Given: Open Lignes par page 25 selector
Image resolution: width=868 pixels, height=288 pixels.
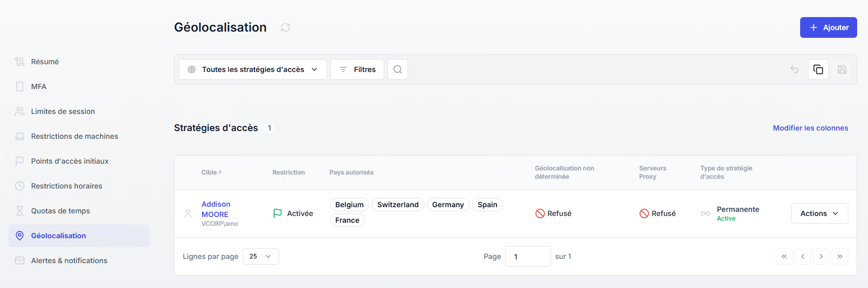Looking at the screenshot, I should 261,256.
